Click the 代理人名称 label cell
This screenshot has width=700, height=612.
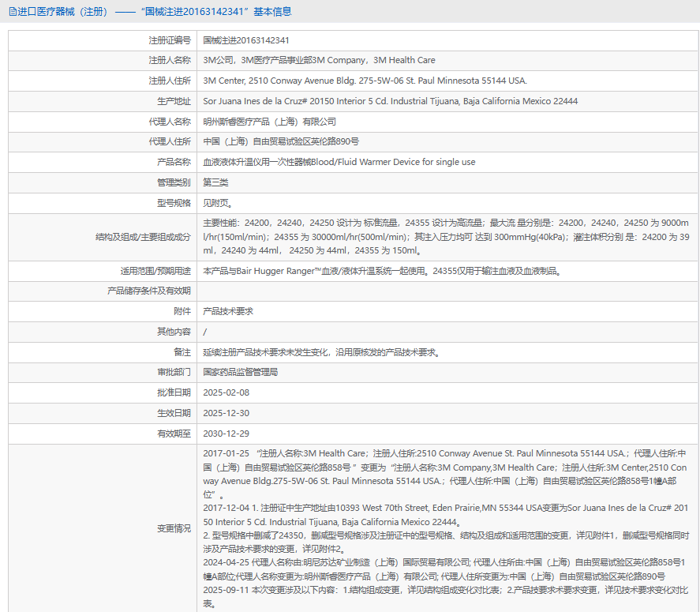103,122
